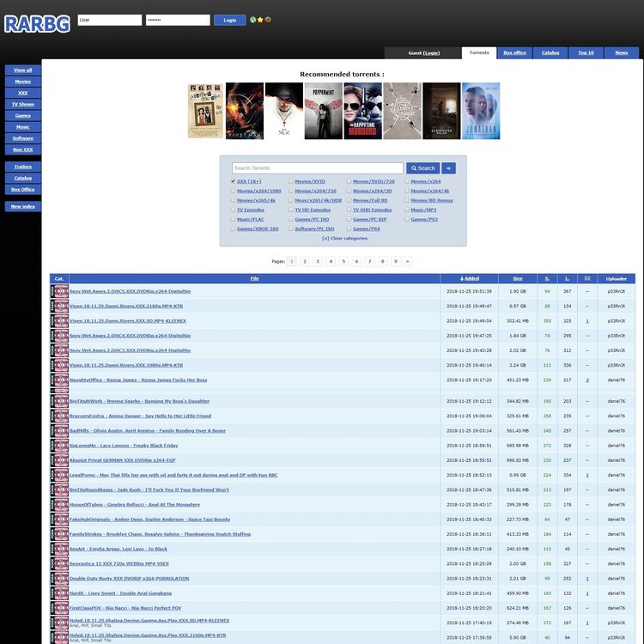The image size is (644, 644).
Task: Go to results page 5
Action: point(343,261)
